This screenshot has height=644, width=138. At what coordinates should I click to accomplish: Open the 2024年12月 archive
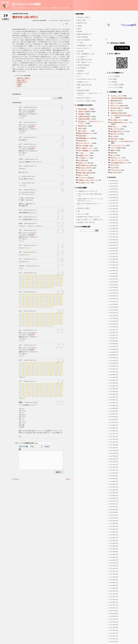click(114, 197)
